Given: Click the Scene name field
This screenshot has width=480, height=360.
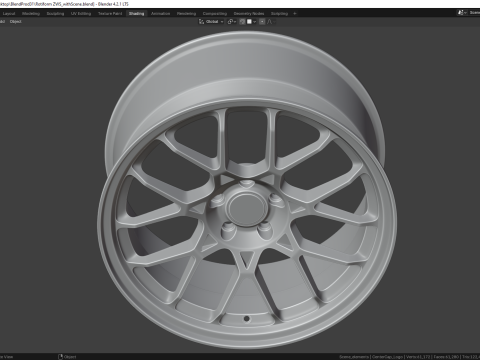Looking at the screenshot, I should coord(474,13).
